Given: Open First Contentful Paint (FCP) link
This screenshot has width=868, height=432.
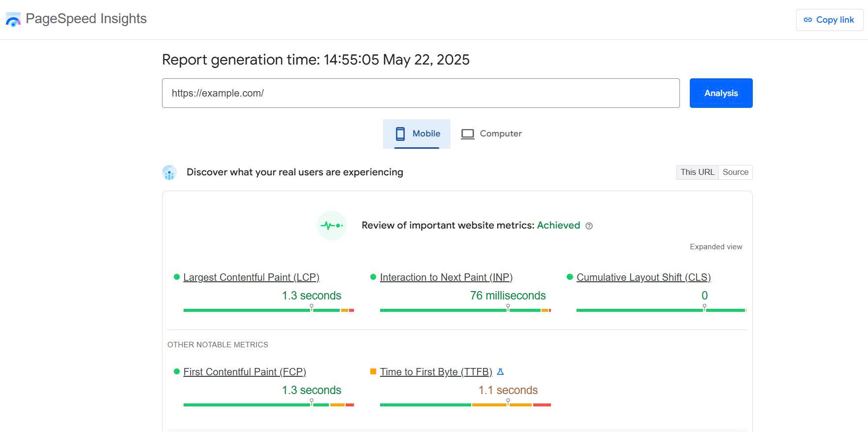Looking at the screenshot, I should tap(245, 372).
